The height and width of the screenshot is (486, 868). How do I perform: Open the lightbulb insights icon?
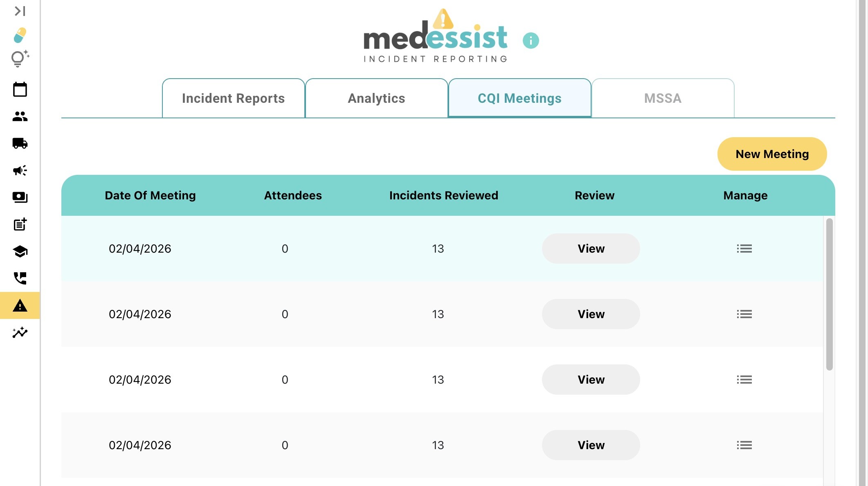point(20,59)
